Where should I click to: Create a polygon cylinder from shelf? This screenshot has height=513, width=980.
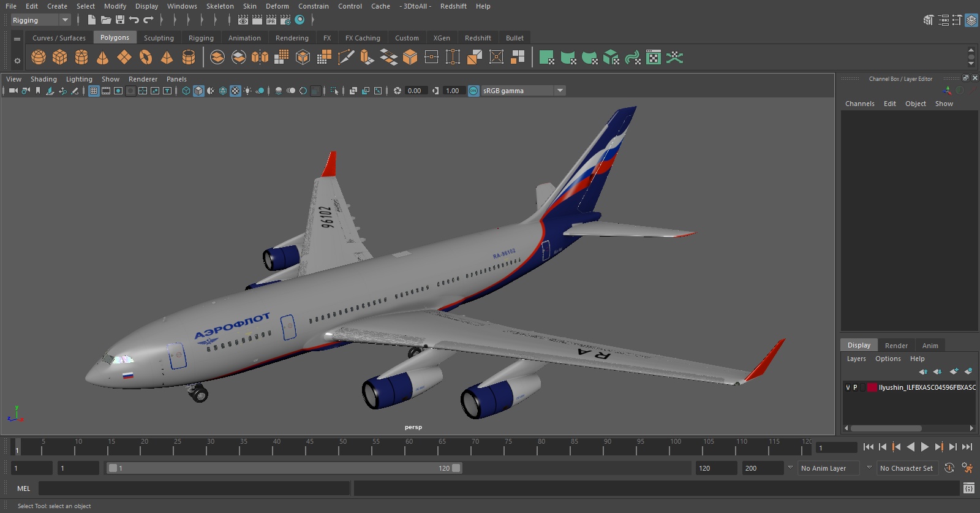coord(81,58)
